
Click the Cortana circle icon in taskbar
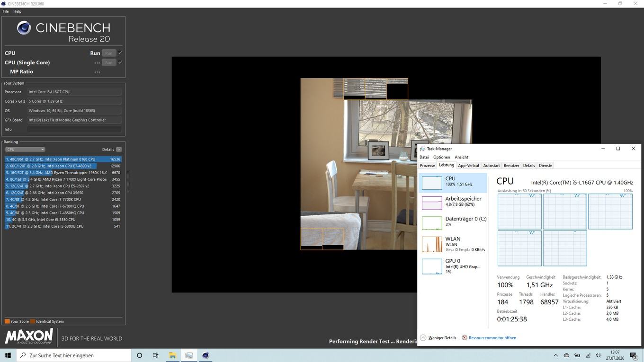point(139,355)
